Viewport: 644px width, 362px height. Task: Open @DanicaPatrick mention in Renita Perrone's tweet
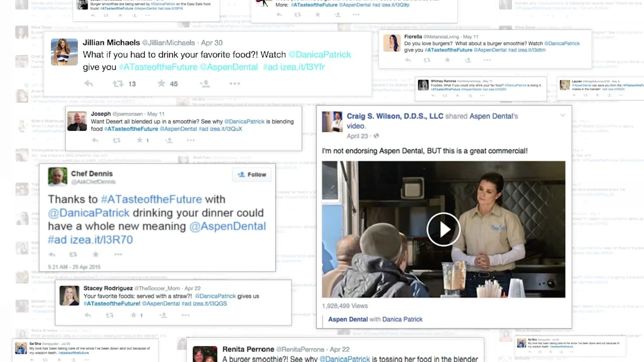[345, 359]
